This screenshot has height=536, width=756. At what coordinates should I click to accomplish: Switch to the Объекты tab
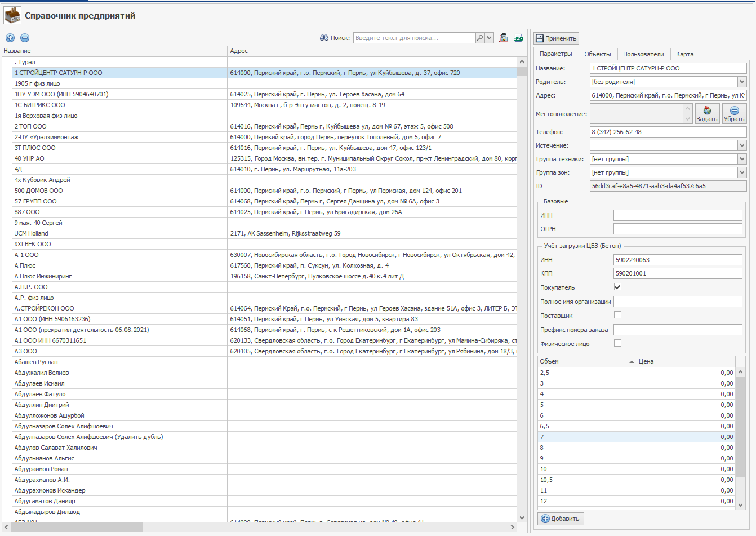point(597,54)
